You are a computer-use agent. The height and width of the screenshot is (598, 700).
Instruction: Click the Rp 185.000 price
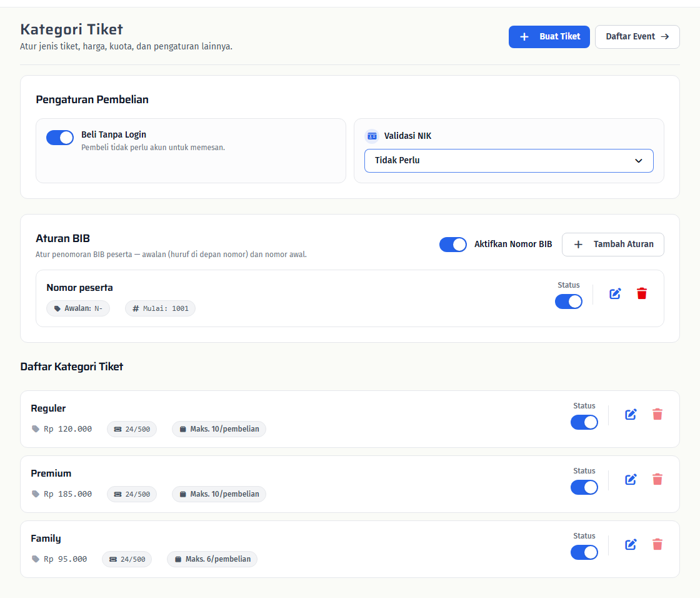[x=68, y=494]
